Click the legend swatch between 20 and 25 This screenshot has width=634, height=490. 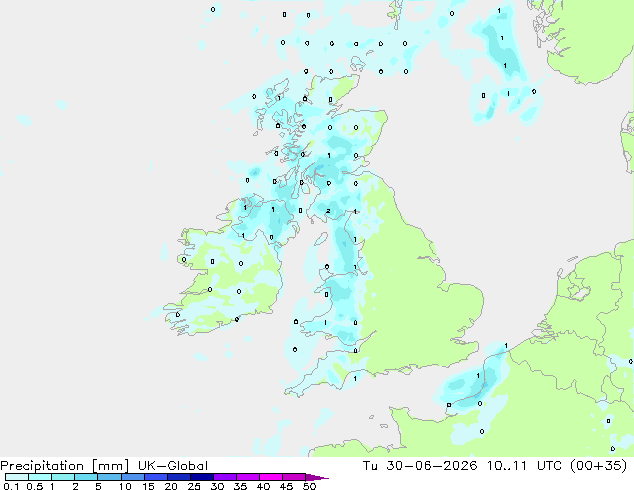click(178, 477)
